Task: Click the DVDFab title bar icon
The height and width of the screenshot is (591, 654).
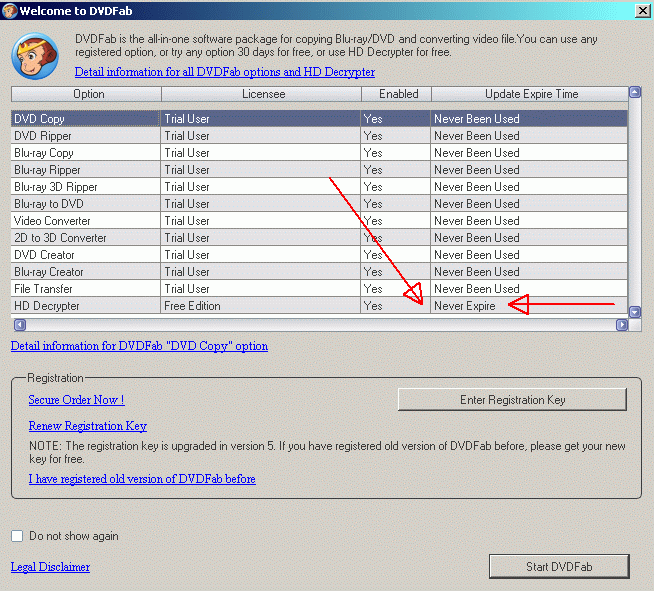Action: click(x=9, y=10)
